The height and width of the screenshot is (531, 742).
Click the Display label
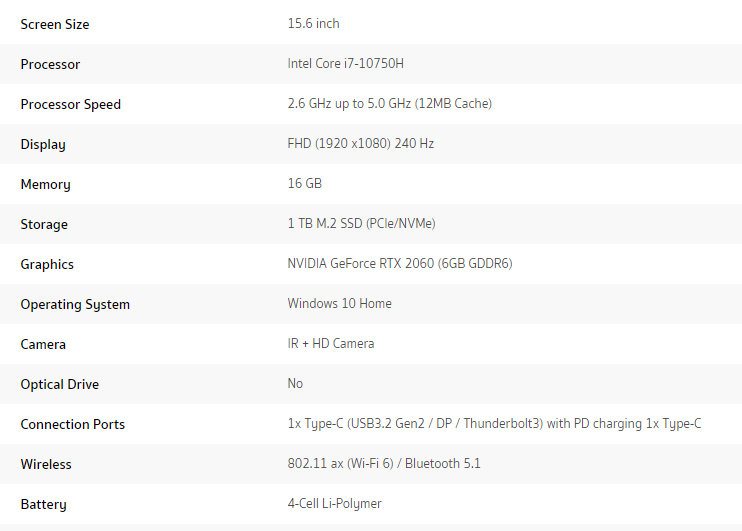pyautogui.click(x=43, y=144)
